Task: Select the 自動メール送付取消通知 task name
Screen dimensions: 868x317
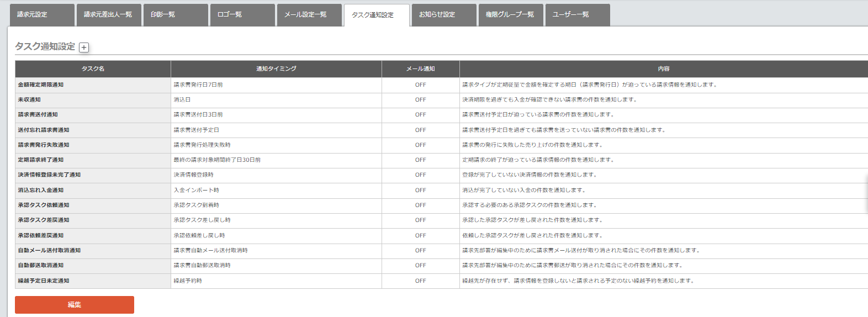Action: click(x=49, y=250)
